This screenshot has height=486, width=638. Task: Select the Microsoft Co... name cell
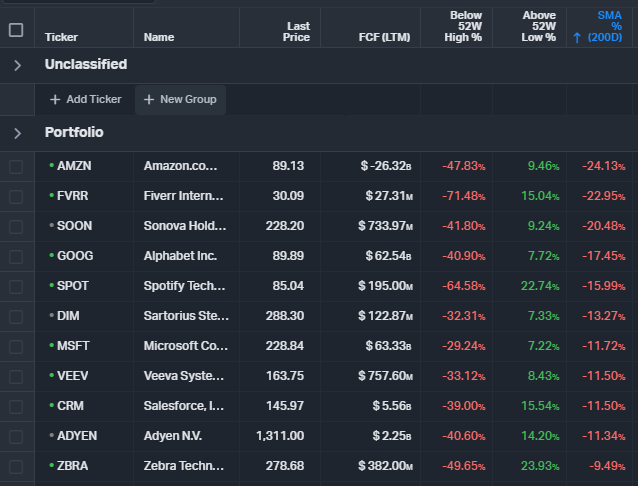point(186,346)
